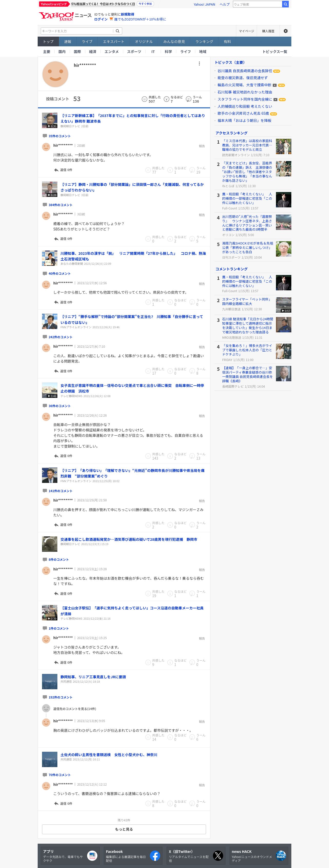The width and height of the screenshot is (329, 868).
Task: Open the 経済 category
Action: coord(93,51)
